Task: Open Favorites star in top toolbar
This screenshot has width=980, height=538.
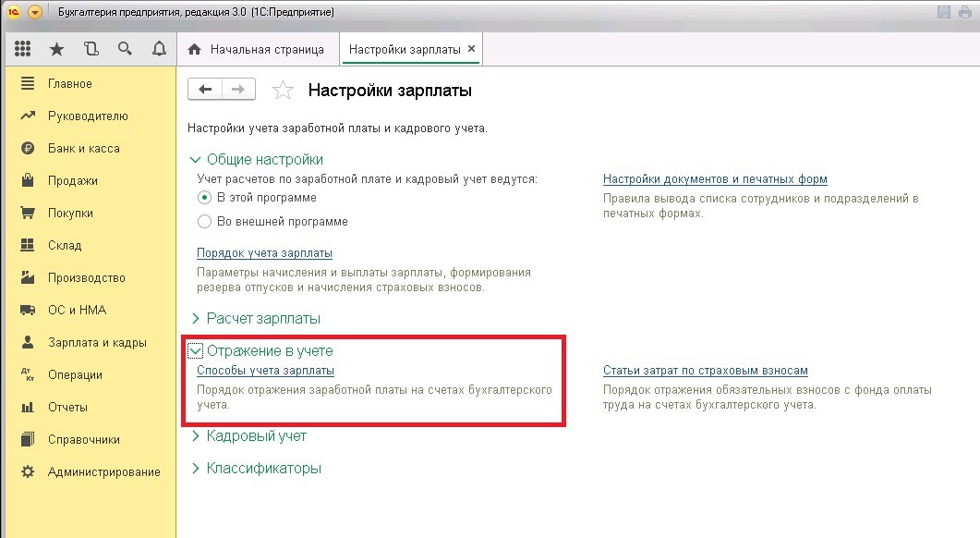Action: tap(57, 49)
